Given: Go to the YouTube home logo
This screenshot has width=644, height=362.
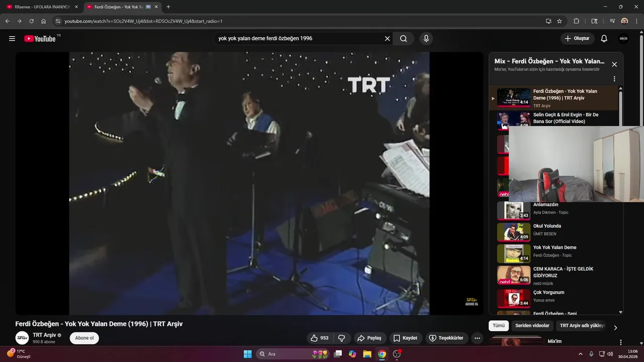Looking at the screenshot, I should pyautogui.click(x=40, y=39).
